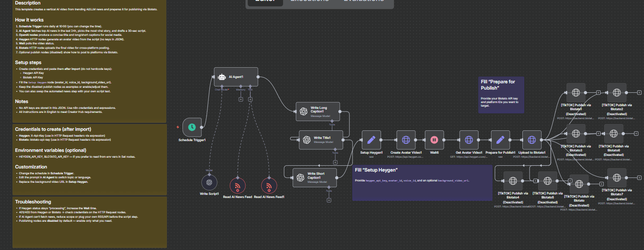Select the Create Avatar Video1 globe node

coord(406,140)
